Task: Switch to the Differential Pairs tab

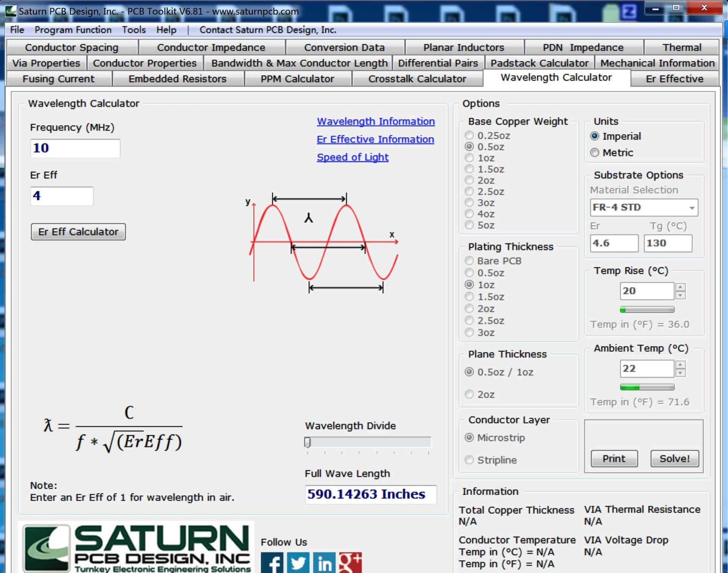Action: [438, 63]
